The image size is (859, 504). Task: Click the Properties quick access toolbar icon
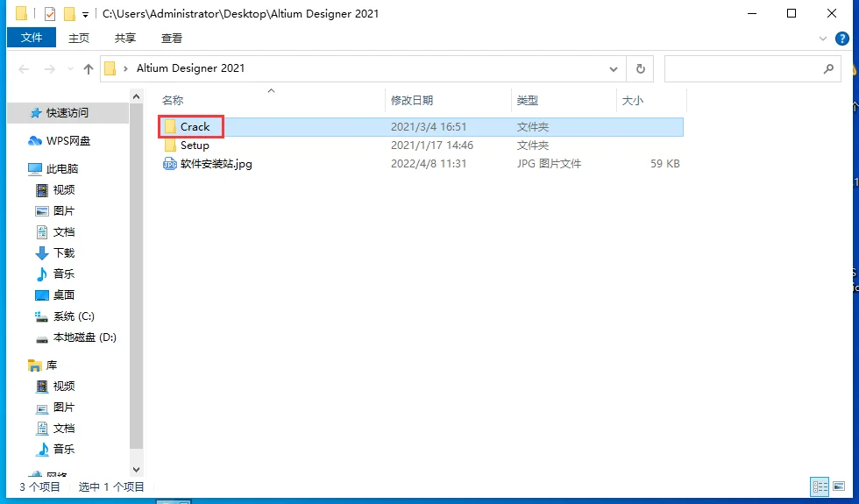click(x=50, y=14)
